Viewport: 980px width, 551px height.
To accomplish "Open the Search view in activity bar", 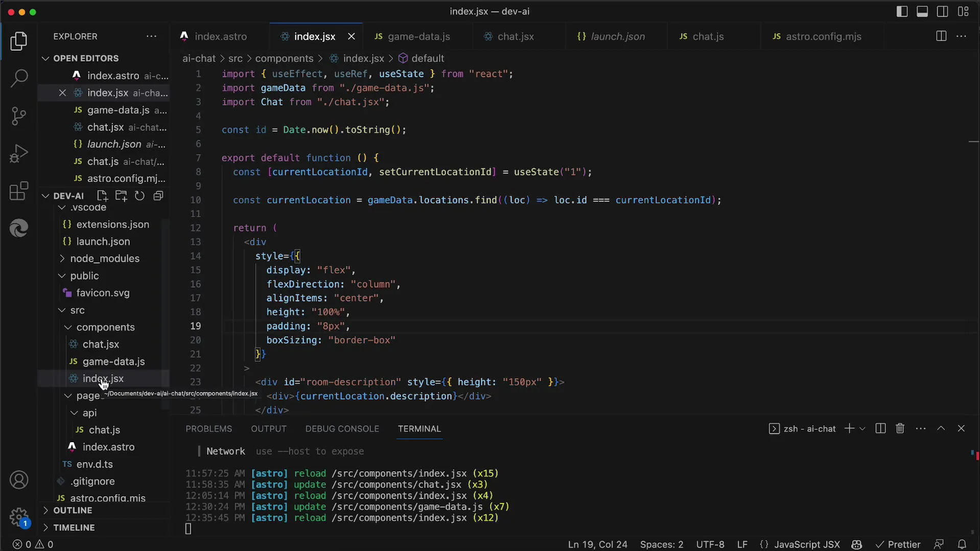I will (19, 79).
